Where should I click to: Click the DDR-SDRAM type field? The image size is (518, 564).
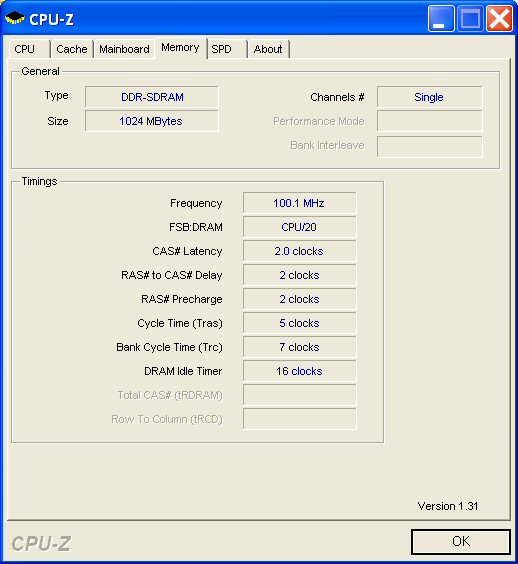click(x=152, y=97)
